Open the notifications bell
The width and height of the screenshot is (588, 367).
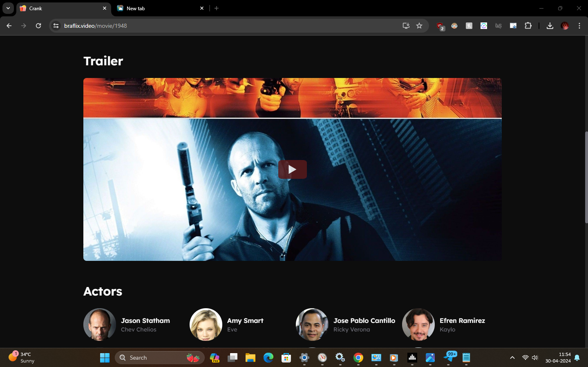pyautogui.click(x=577, y=358)
